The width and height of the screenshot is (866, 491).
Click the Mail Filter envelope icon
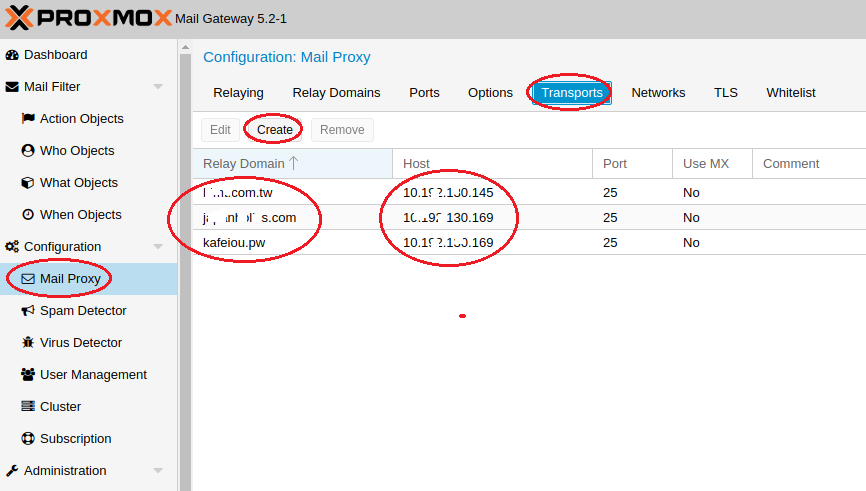(12, 87)
